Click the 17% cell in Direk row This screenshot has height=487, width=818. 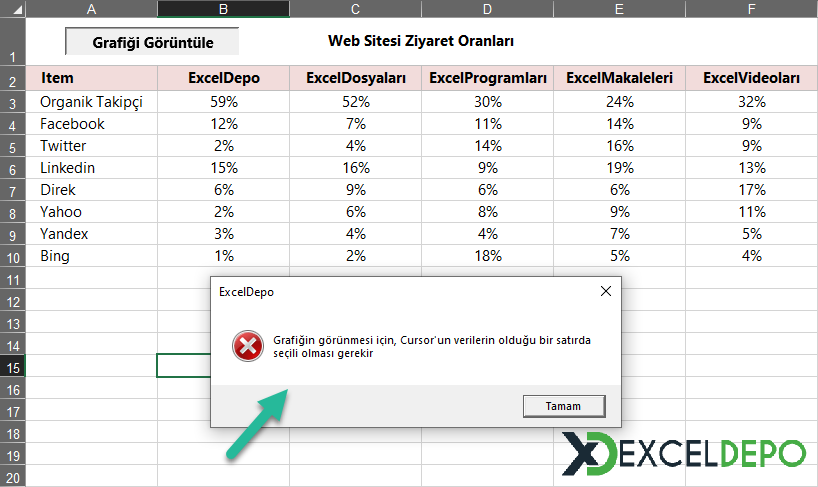point(751,190)
